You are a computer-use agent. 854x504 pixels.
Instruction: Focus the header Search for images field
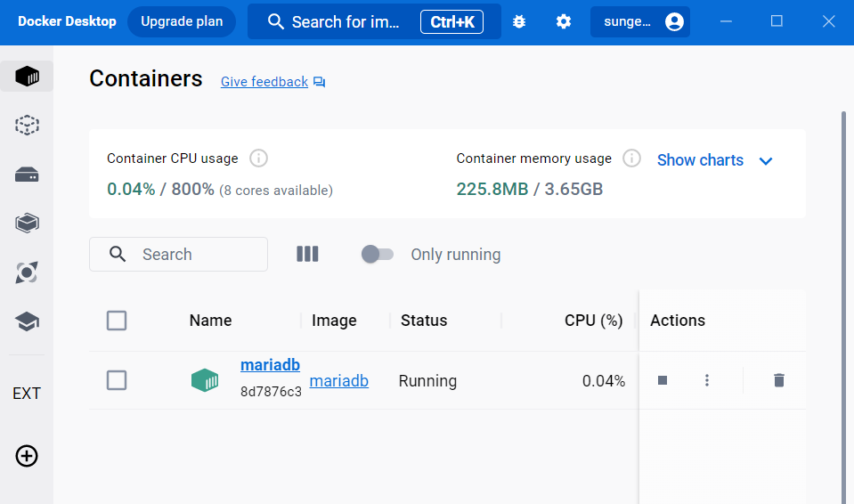coord(374,21)
